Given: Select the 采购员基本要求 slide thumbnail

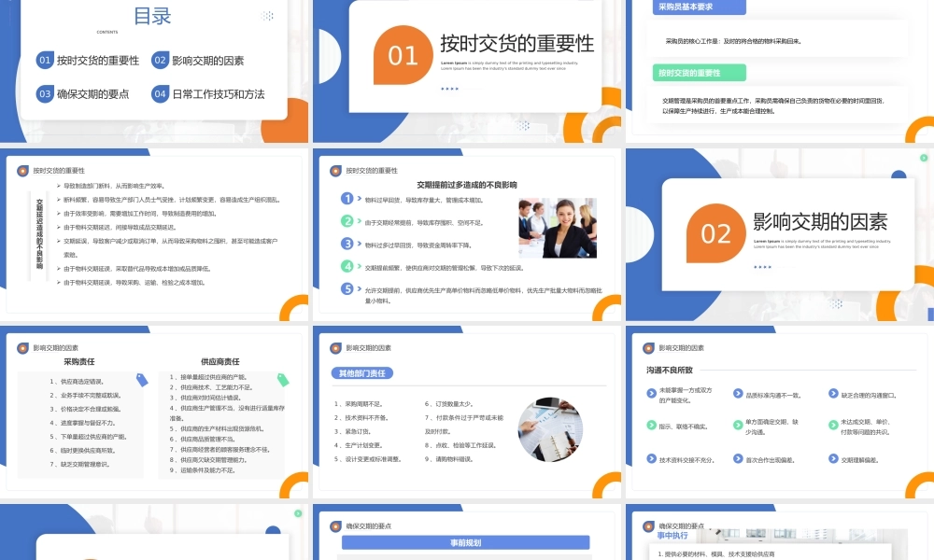Looking at the screenshot, I should pyautogui.click(x=780, y=72).
